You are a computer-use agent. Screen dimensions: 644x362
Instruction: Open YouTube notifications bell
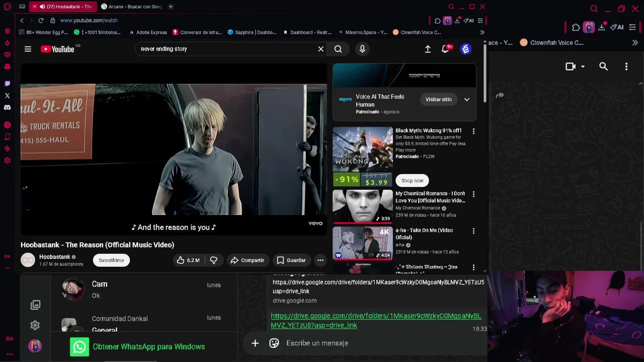click(x=445, y=49)
